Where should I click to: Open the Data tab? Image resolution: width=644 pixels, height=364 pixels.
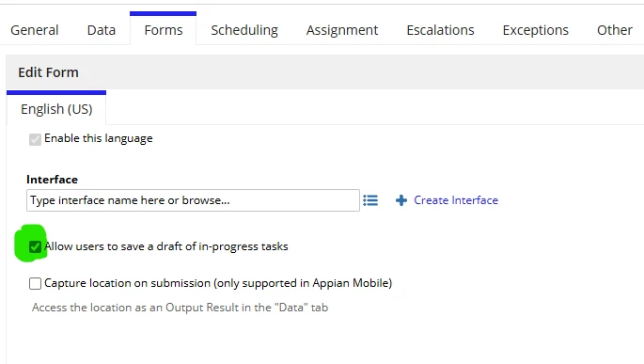(x=101, y=30)
